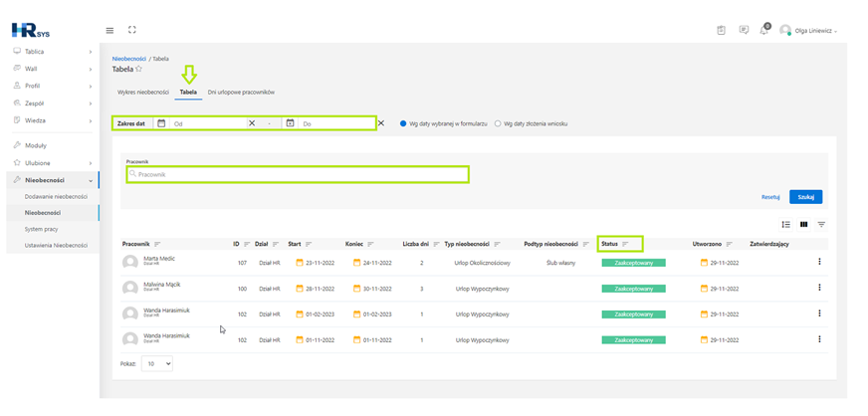
Task: Click the Resetuj link
Action: (770, 197)
